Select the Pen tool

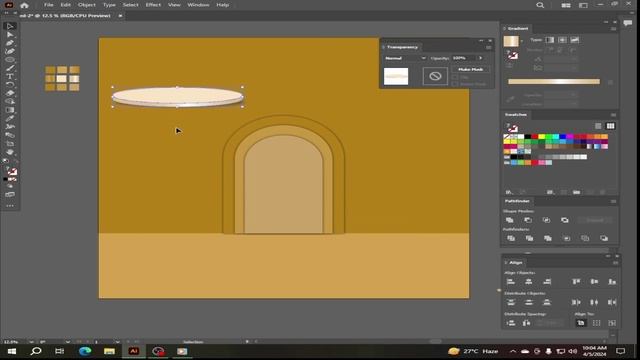10,43
